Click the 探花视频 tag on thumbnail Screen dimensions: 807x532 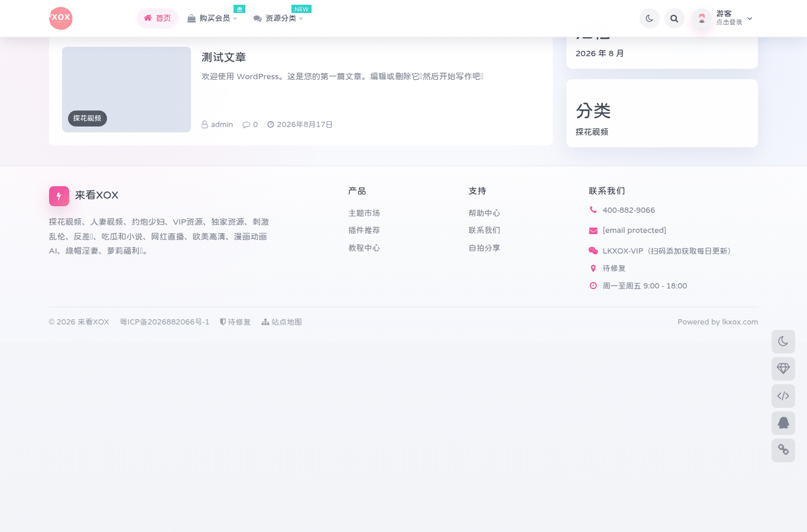coord(87,118)
